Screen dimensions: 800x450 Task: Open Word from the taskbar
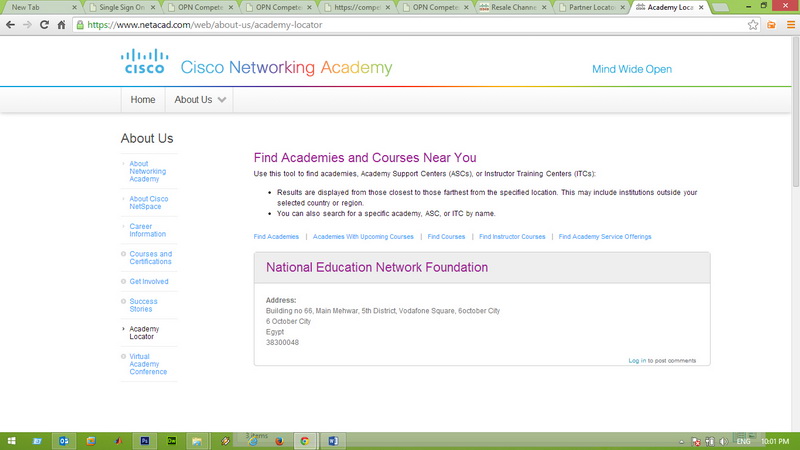333,441
